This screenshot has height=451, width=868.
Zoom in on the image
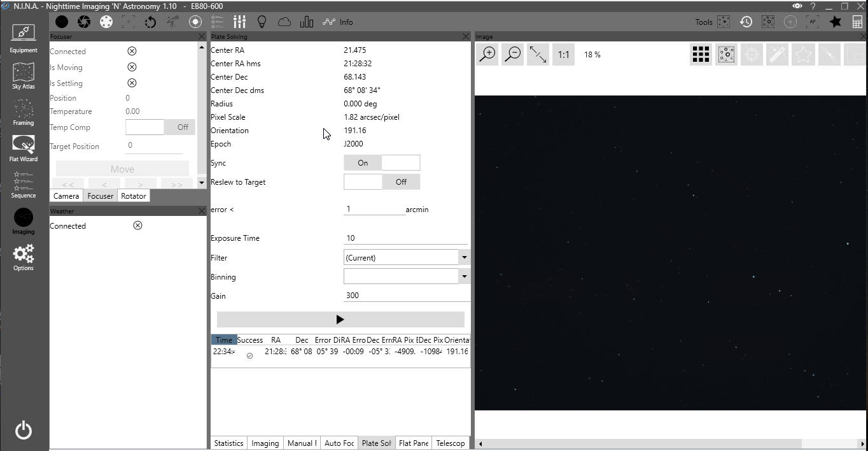point(488,55)
